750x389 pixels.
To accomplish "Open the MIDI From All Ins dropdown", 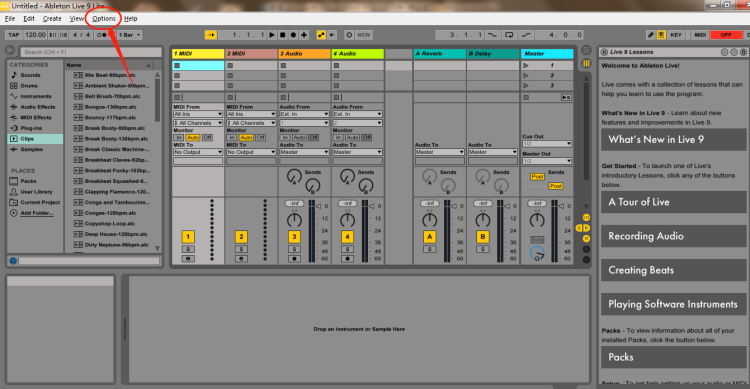I will [198, 114].
